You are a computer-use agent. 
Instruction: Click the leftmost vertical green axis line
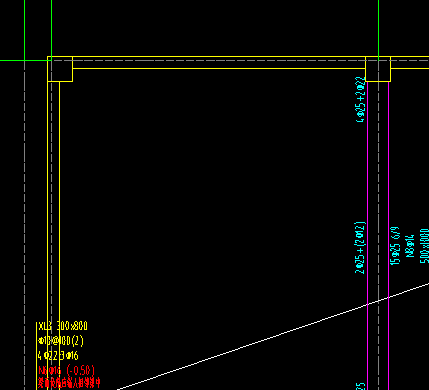(25, 30)
